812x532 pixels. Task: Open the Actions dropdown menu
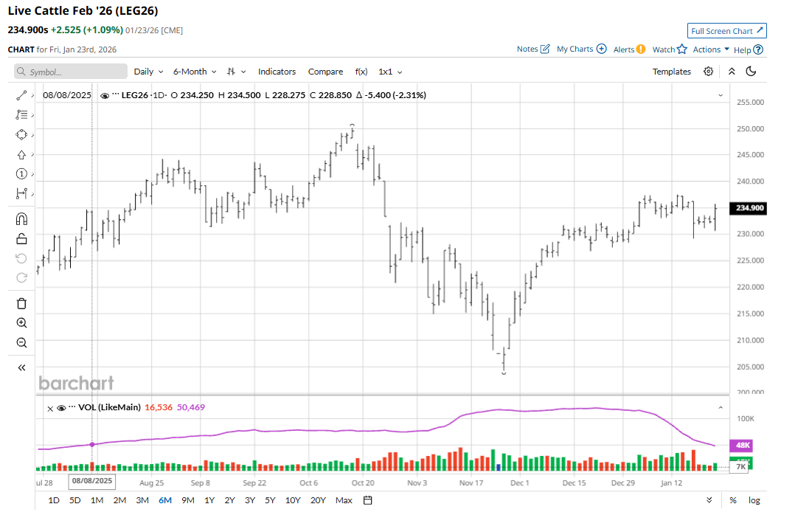(x=711, y=49)
